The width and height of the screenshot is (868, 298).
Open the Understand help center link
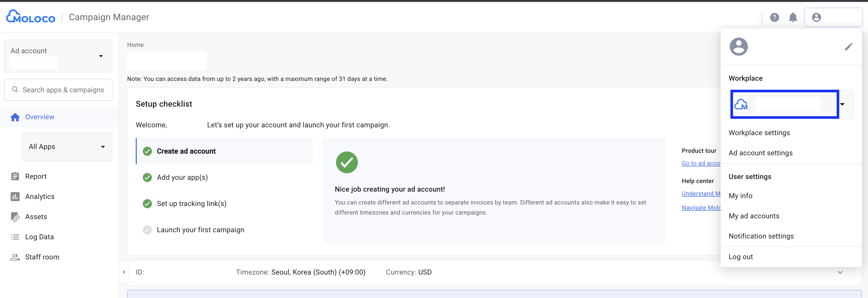click(700, 194)
